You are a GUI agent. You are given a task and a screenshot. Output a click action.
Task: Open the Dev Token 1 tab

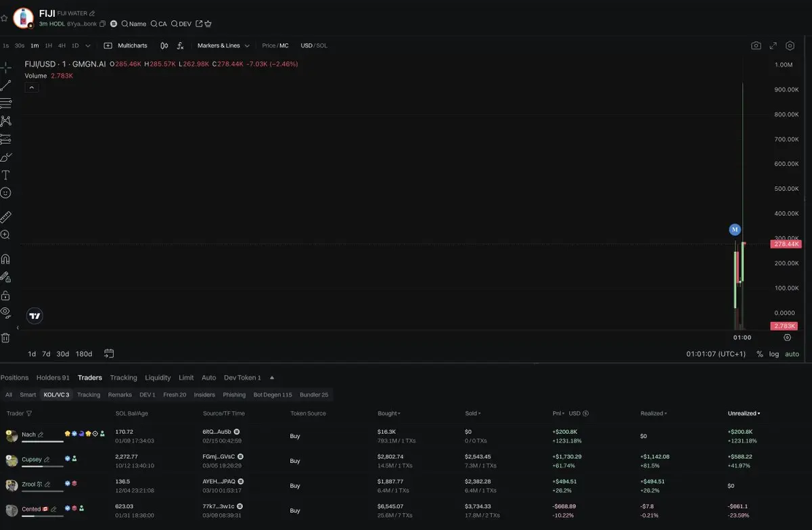[242, 378]
